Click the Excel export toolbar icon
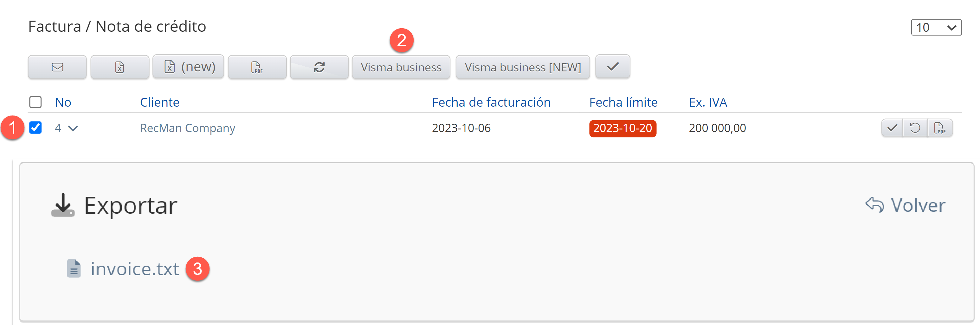The width and height of the screenshot is (980, 325). [x=119, y=67]
